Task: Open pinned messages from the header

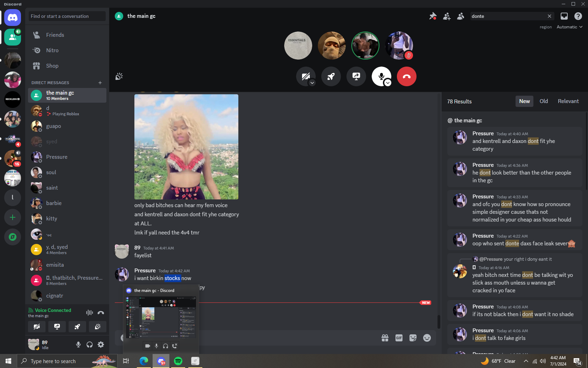Action: pos(433,16)
